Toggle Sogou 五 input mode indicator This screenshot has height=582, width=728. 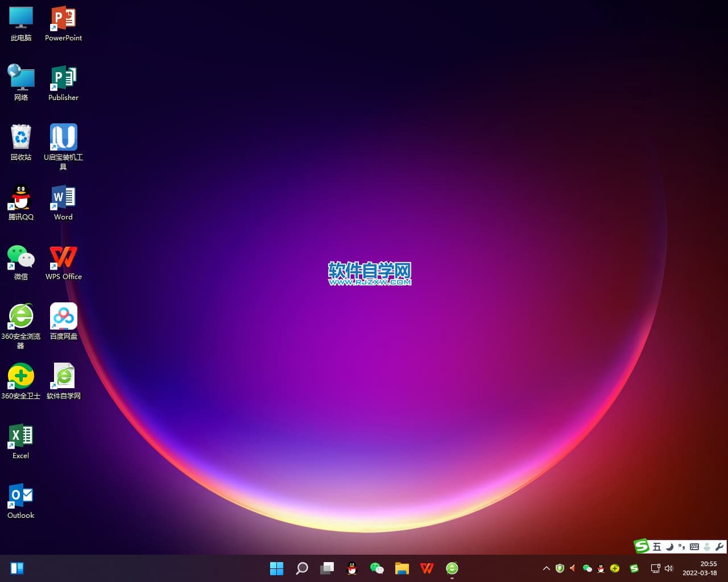click(x=657, y=547)
